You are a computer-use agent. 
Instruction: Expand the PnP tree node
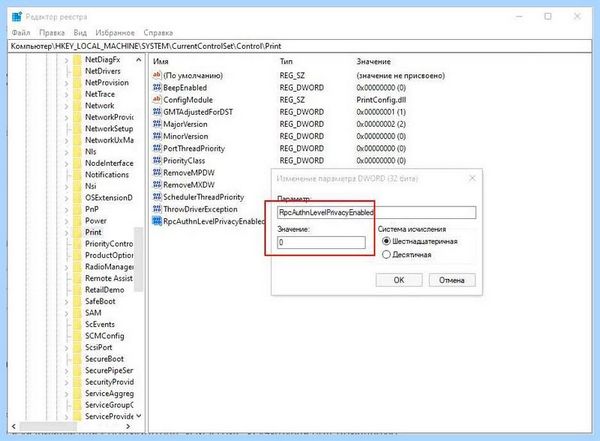coord(66,210)
